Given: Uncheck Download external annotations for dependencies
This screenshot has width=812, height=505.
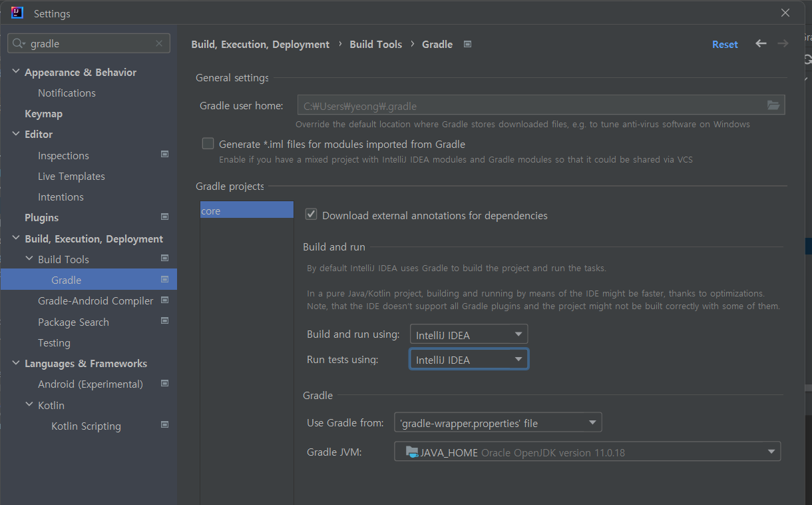Looking at the screenshot, I should [x=311, y=215].
